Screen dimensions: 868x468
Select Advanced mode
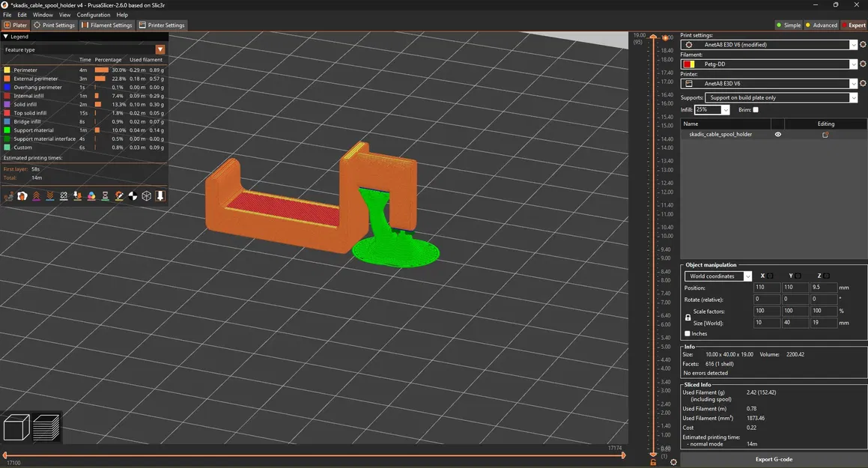click(x=822, y=25)
